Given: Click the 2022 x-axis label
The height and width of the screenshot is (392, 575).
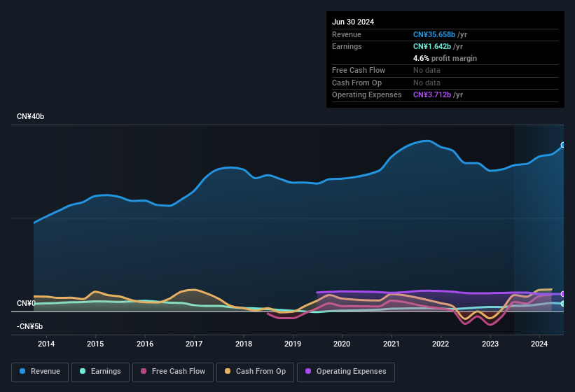Looking at the screenshot, I should tap(441, 344).
